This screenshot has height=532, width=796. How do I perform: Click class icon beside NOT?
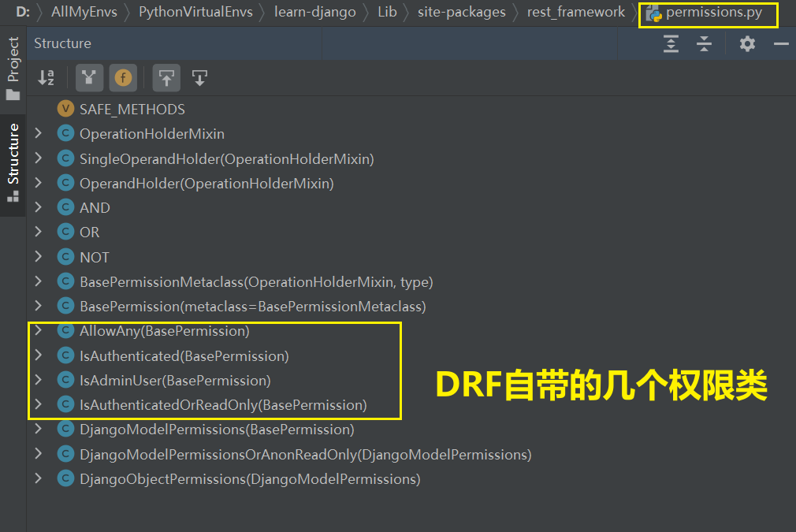pos(65,256)
